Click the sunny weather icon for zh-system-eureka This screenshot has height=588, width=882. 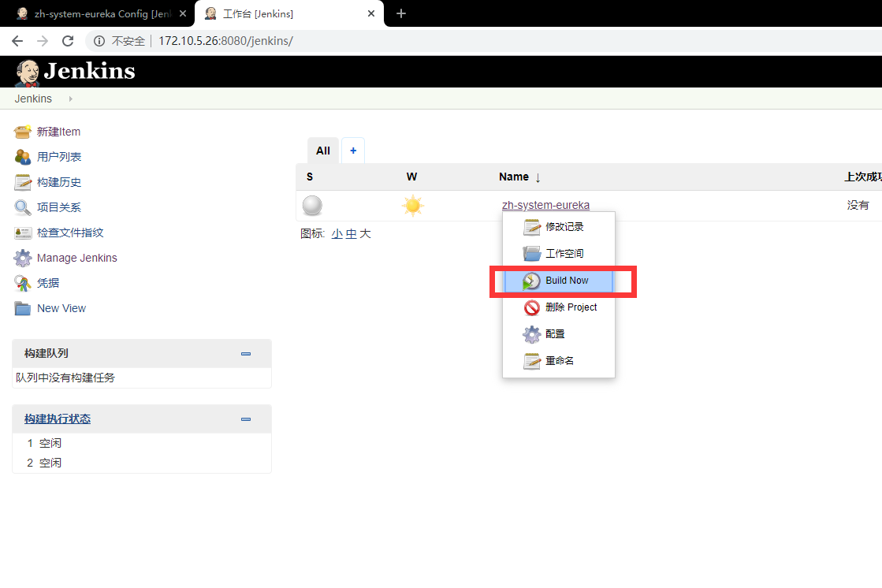[x=412, y=206]
